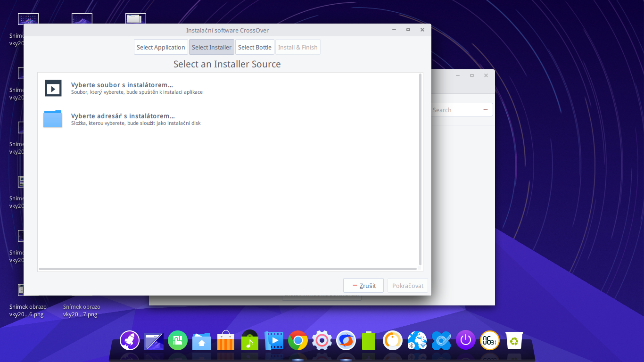Click the green battery indicator
The width and height of the screenshot is (644, 362).
point(369,340)
